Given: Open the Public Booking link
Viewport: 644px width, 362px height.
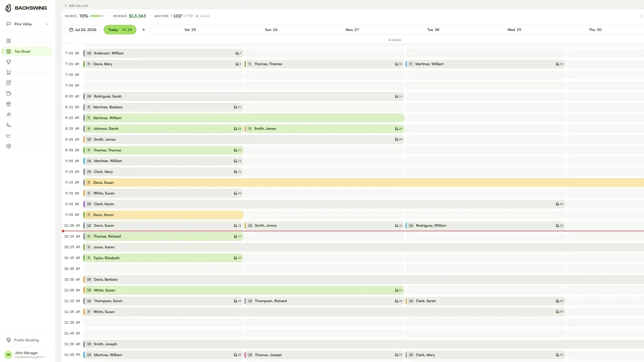Looking at the screenshot, I should (x=27, y=340).
